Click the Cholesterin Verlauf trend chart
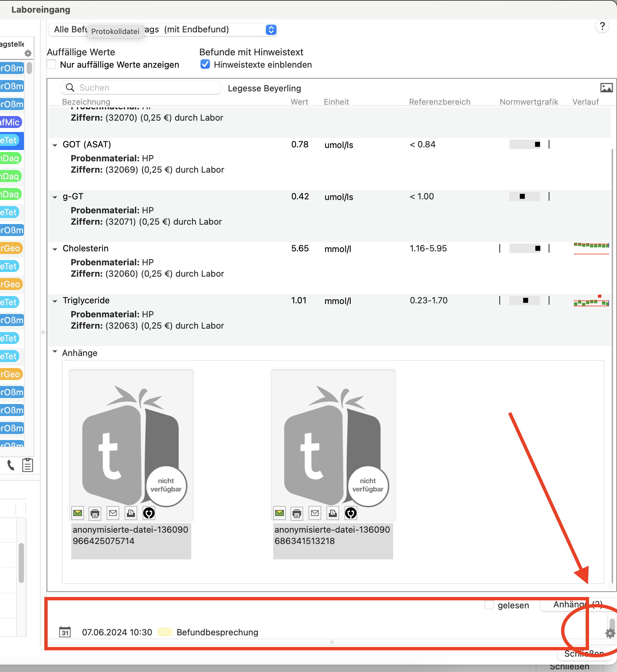617x672 pixels. 591,249
